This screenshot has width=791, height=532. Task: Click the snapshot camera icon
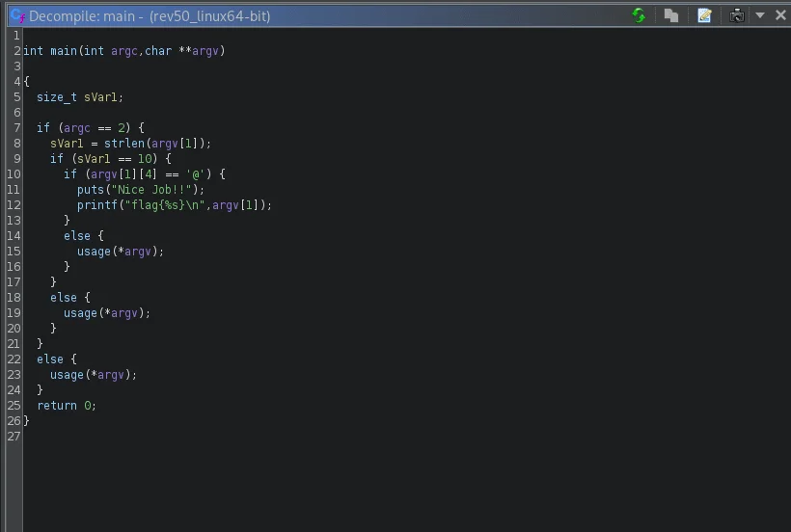(737, 15)
